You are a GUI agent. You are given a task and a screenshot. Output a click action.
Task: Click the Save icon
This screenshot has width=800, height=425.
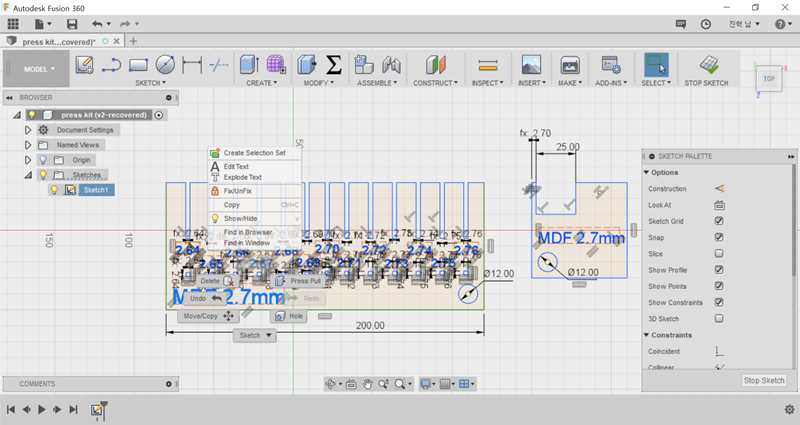tap(72, 23)
